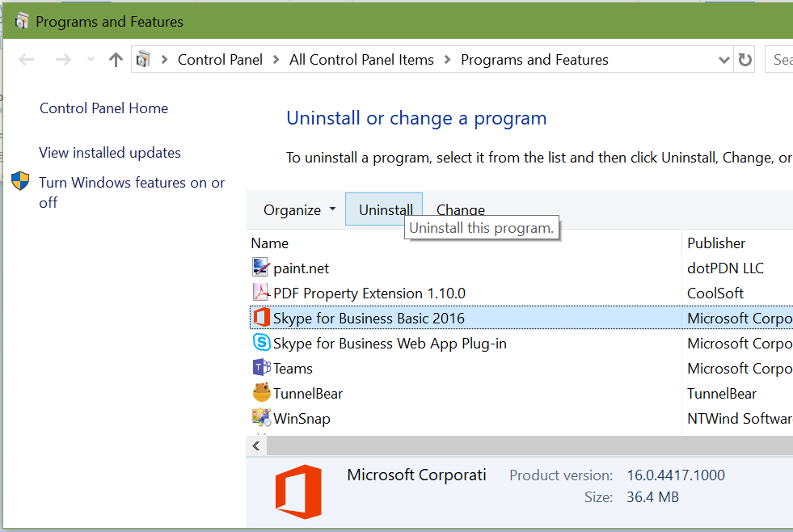Open Turn Windows features on or off

click(x=132, y=192)
